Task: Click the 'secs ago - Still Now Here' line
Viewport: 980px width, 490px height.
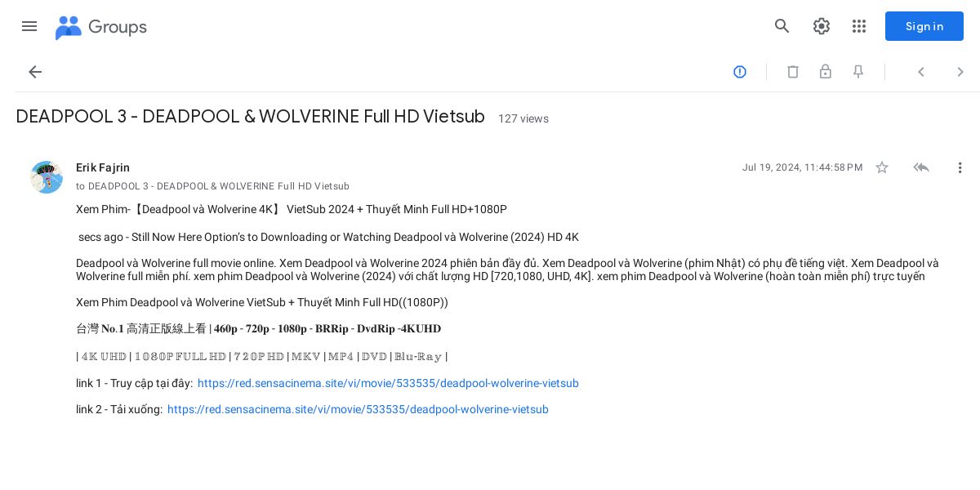Action: pyautogui.click(x=328, y=237)
